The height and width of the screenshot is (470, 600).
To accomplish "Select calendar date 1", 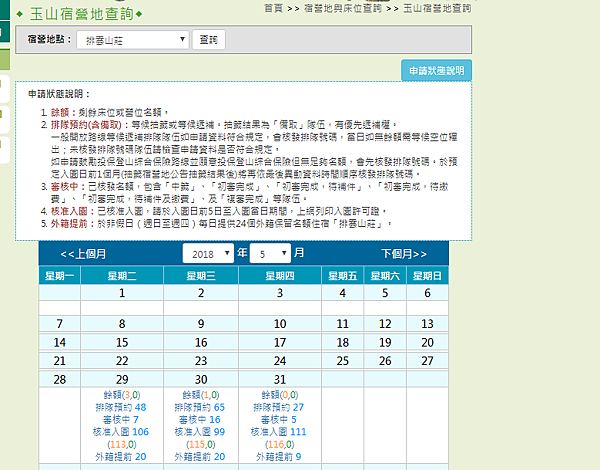I will pos(122,293).
